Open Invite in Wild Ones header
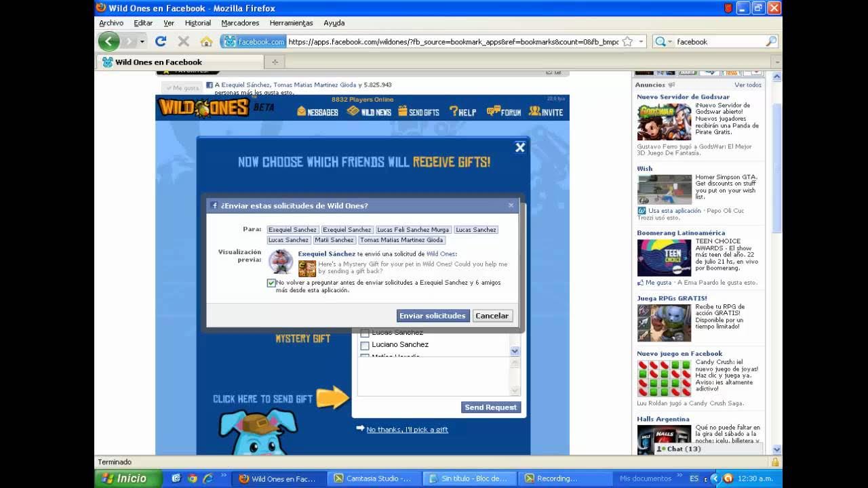 point(546,112)
